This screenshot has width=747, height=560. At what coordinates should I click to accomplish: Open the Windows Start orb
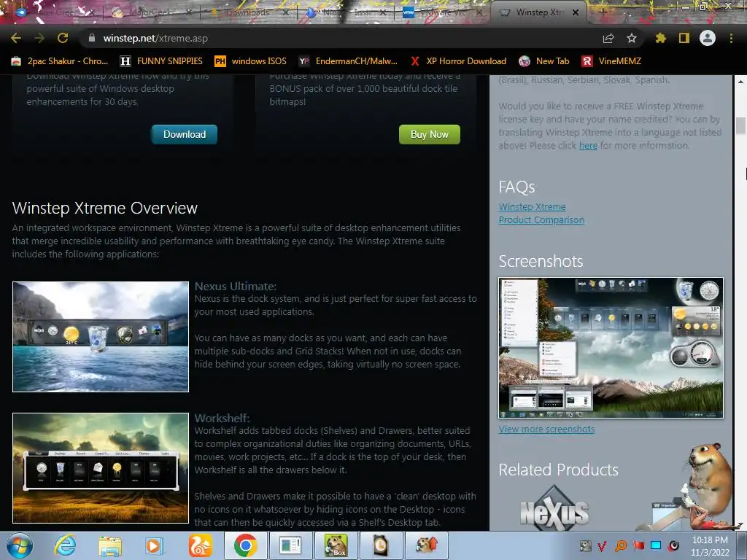[x=19, y=545]
